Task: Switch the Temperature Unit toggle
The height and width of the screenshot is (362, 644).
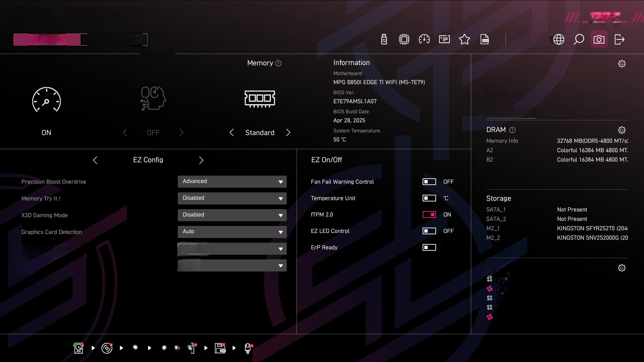Action: point(429,198)
